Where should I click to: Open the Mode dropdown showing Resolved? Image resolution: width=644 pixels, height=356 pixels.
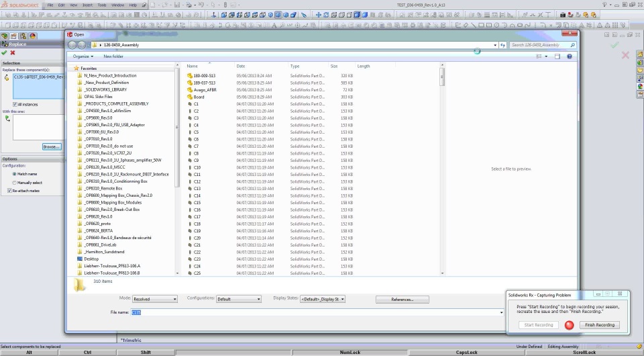click(x=155, y=300)
